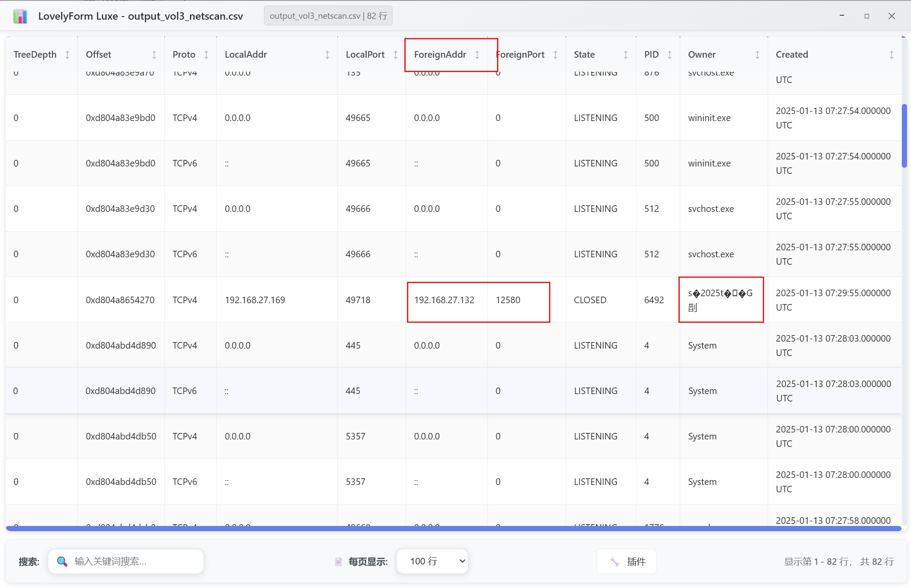Select the output_vol3_netscan.csv file tab

pyautogui.click(x=328, y=16)
